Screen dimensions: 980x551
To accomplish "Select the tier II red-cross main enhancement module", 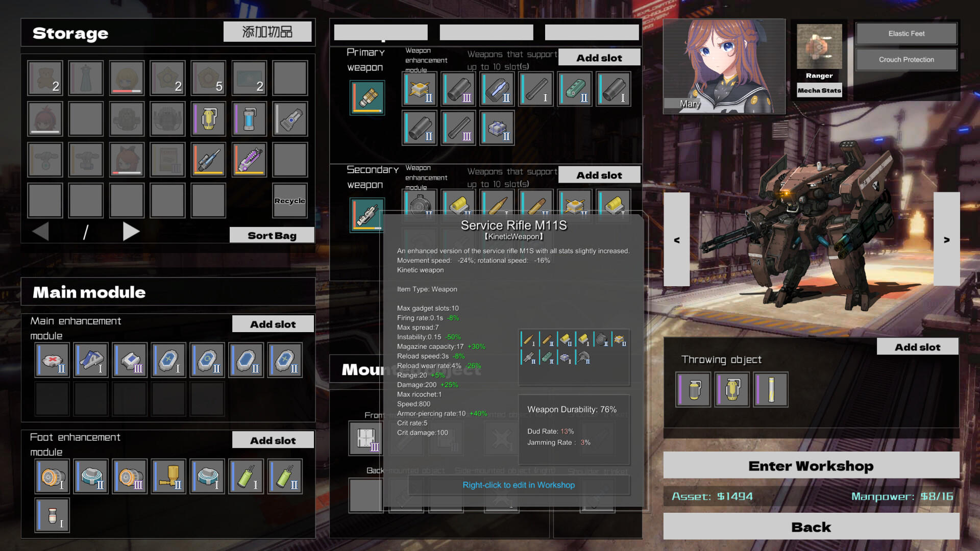I will 52,360.
